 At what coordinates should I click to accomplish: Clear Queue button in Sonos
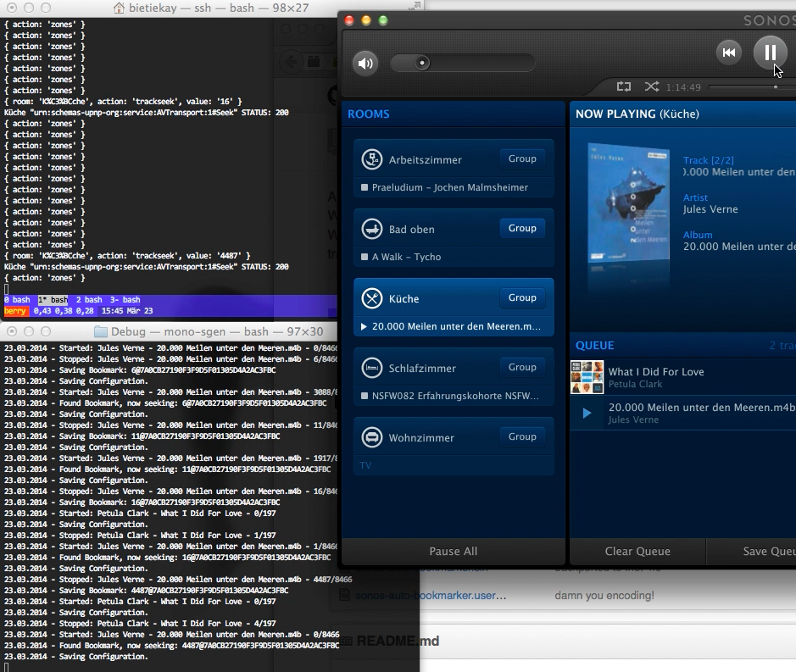coord(637,551)
